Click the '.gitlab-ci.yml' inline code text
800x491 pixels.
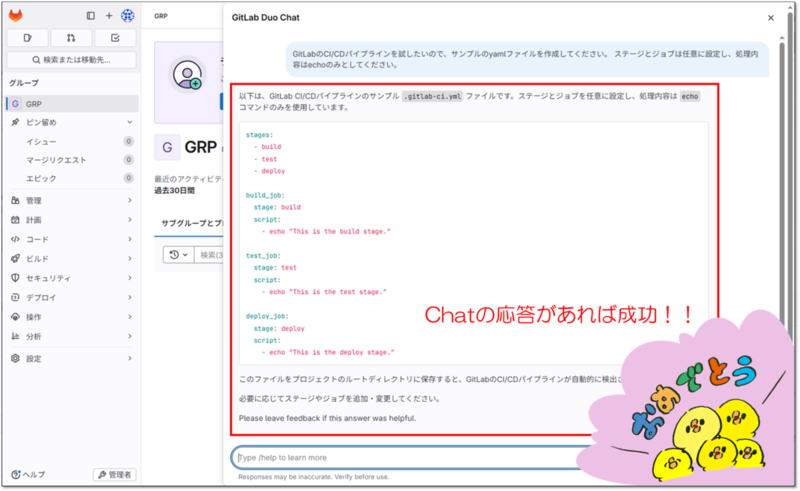coord(432,96)
